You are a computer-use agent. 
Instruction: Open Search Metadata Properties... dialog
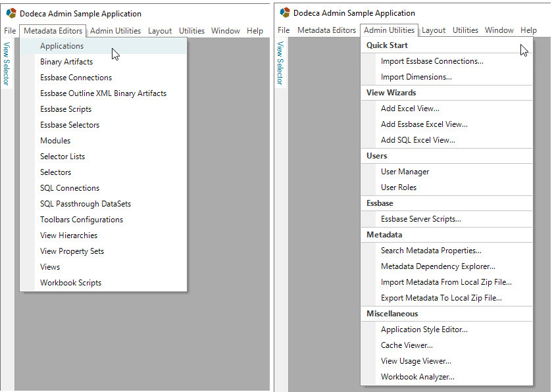(x=447, y=251)
